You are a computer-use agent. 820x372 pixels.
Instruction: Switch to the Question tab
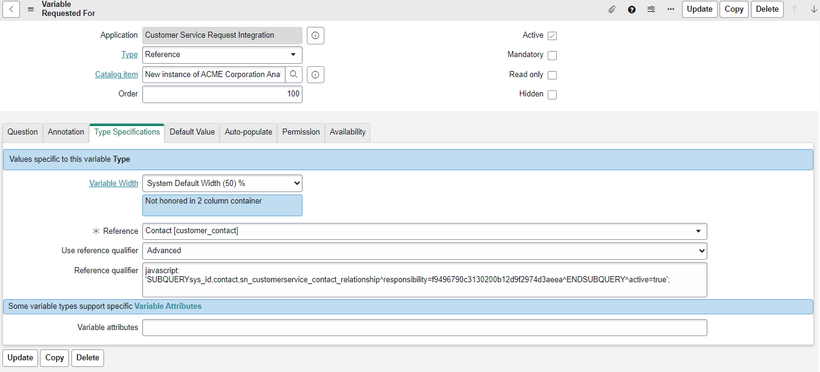click(x=22, y=132)
